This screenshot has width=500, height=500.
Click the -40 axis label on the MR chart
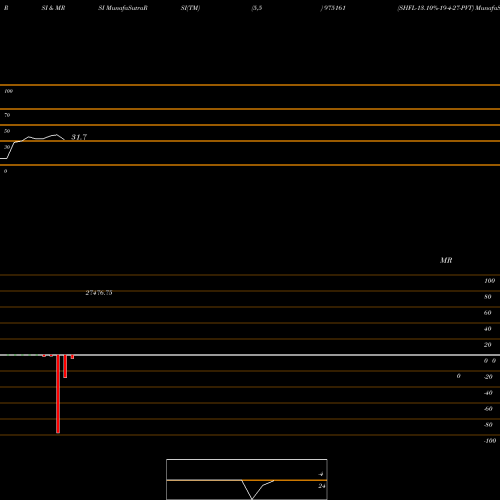point(488,393)
